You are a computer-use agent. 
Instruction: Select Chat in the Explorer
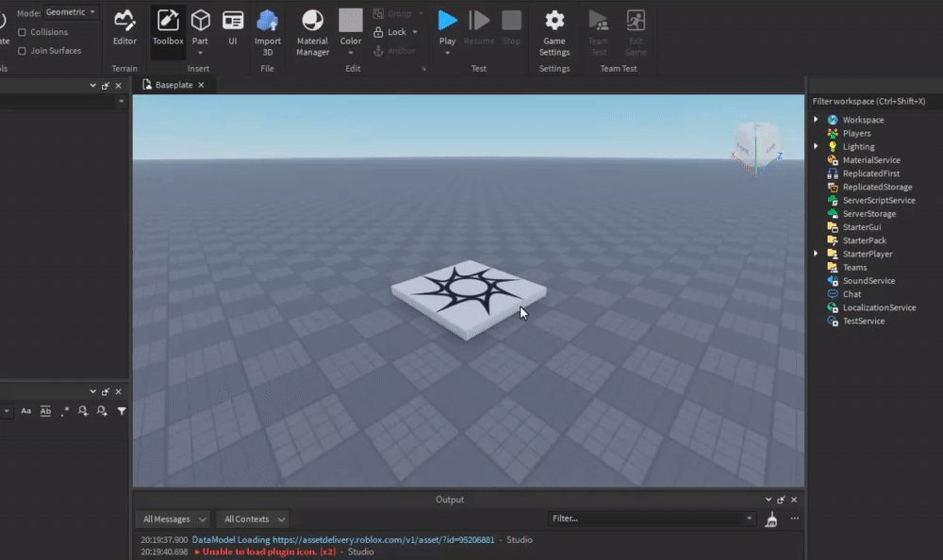pyautogui.click(x=852, y=294)
